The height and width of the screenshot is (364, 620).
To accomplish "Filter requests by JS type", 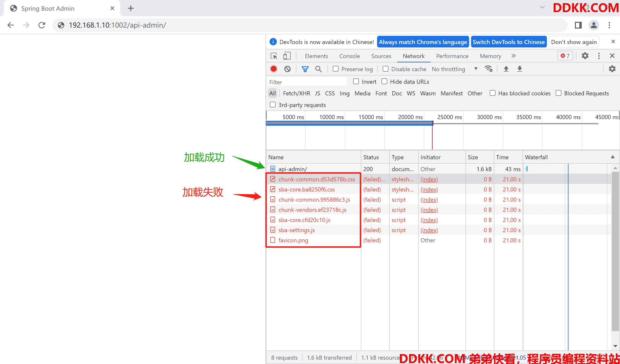I will [317, 93].
